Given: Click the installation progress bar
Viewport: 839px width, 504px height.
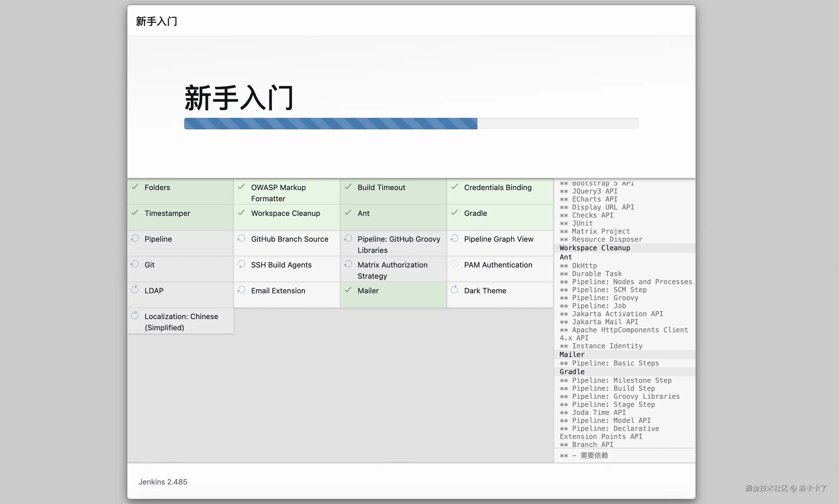Looking at the screenshot, I should (411, 124).
